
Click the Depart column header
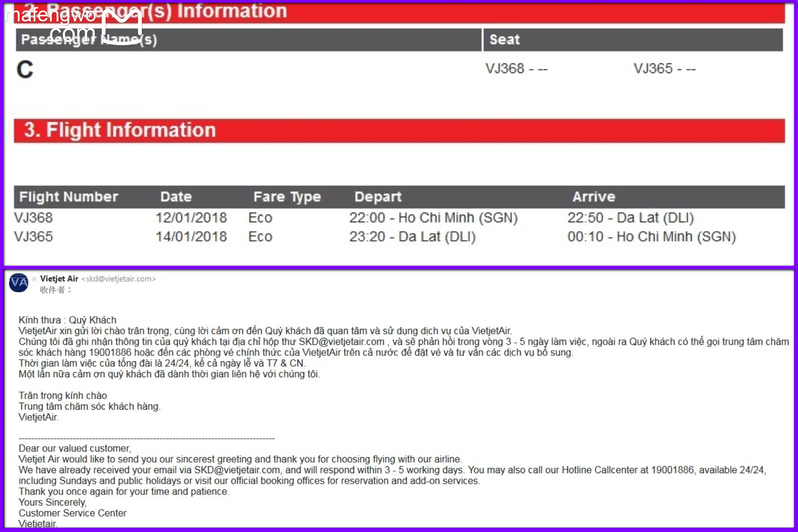378,197
